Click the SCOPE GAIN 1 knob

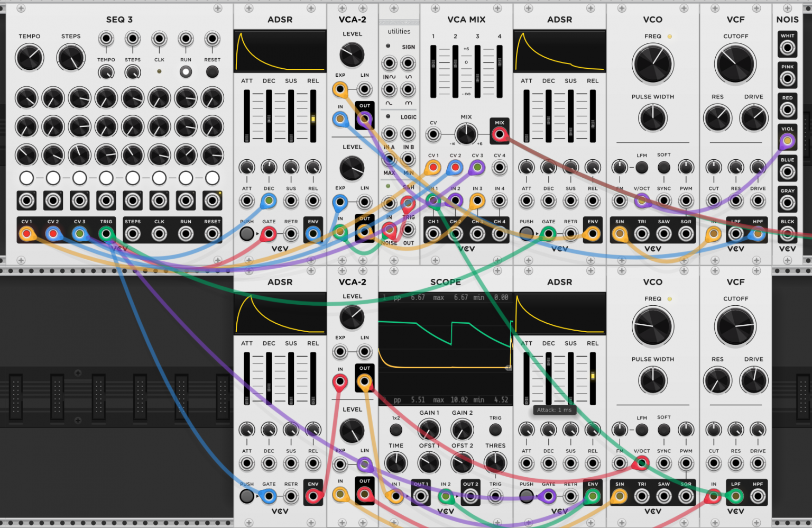coord(429,430)
